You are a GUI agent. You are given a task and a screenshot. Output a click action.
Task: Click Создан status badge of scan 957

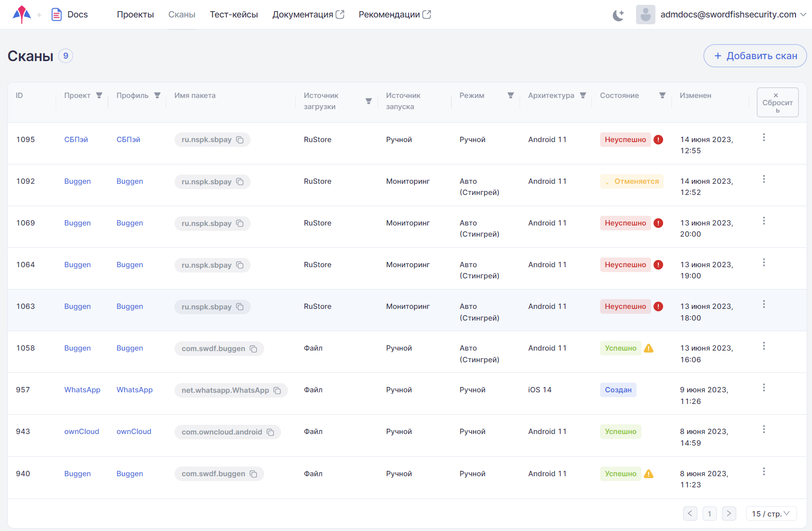(618, 390)
